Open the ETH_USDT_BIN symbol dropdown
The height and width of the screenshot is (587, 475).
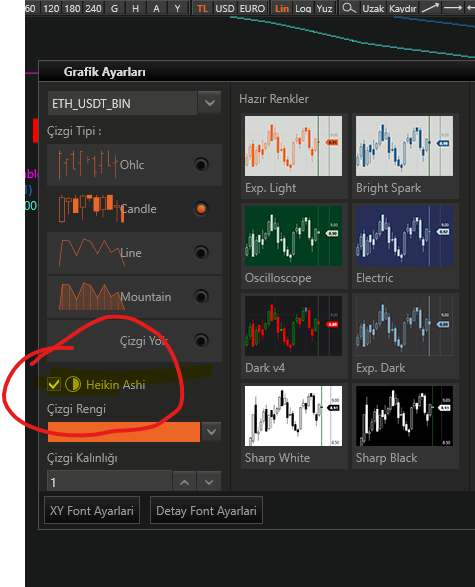pyautogui.click(x=210, y=103)
